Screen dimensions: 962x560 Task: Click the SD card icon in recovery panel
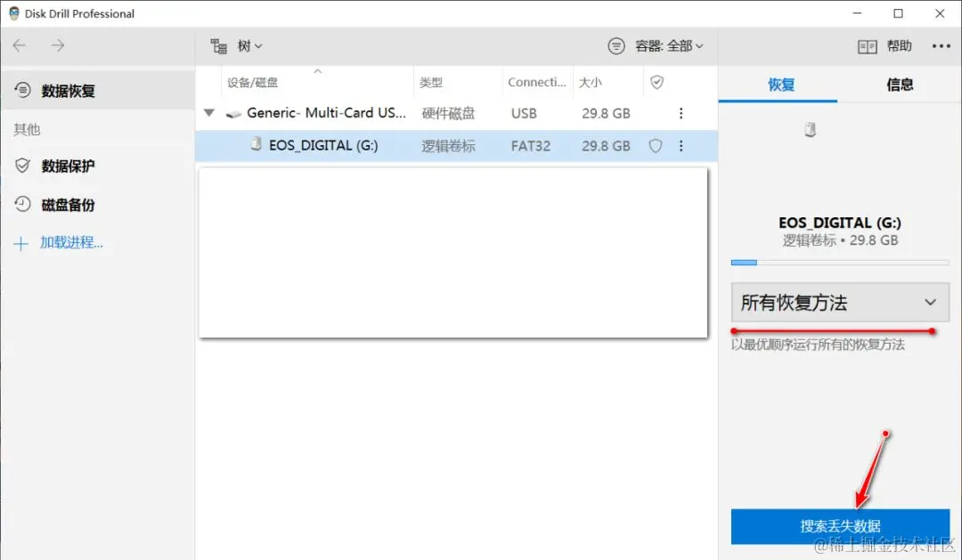(x=811, y=129)
